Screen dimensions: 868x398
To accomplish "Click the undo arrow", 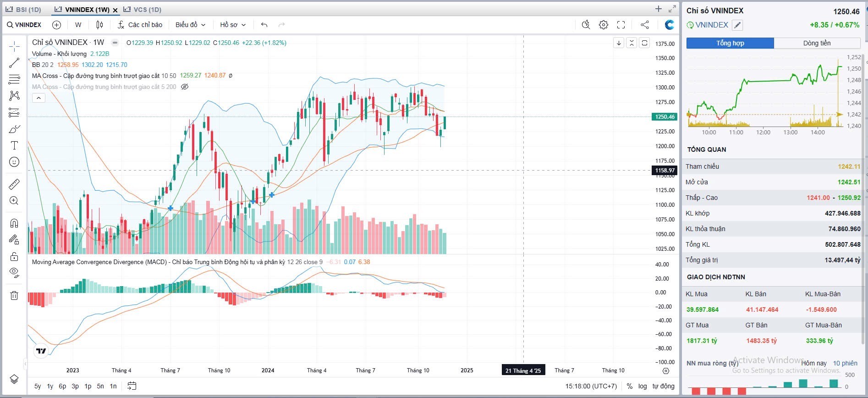I will 264,25.
